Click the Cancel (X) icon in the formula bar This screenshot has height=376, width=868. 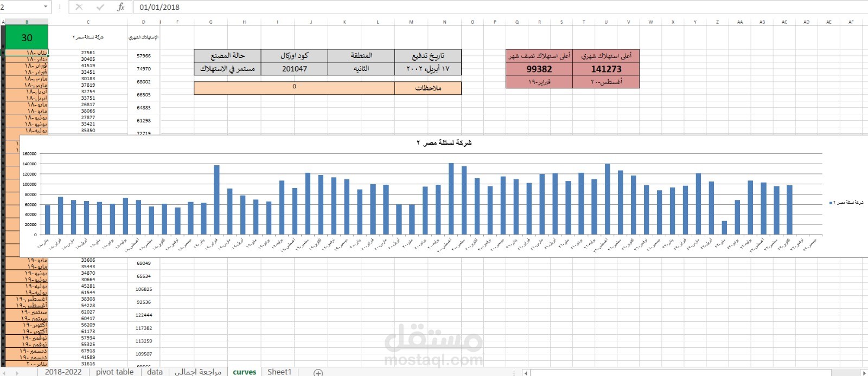[79, 7]
